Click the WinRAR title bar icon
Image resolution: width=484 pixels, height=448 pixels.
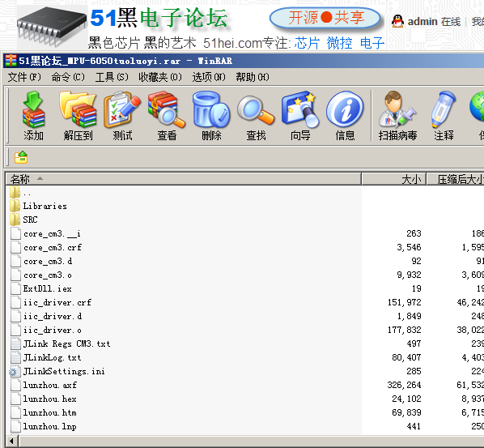pyautogui.click(x=11, y=61)
